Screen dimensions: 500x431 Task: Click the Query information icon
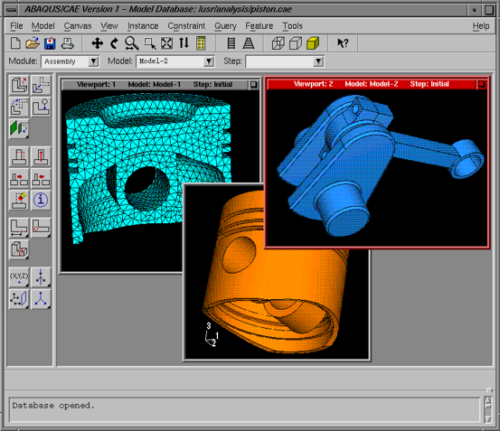(41, 200)
